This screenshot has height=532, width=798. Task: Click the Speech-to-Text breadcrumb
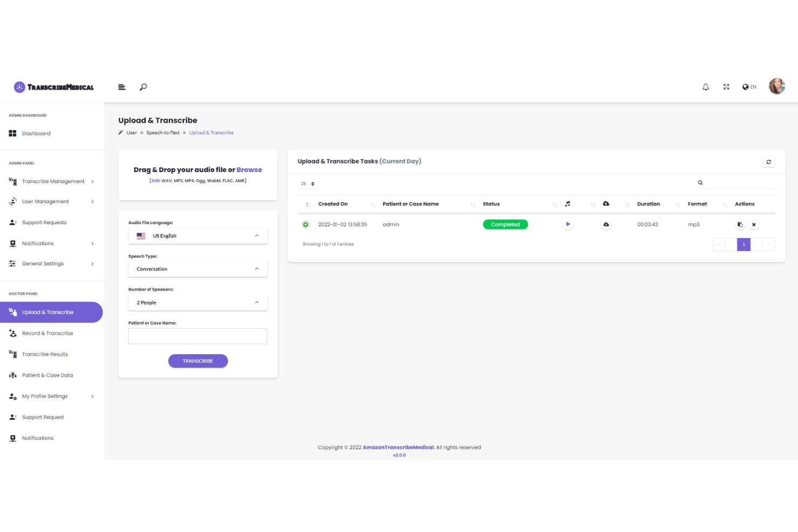tap(163, 133)
